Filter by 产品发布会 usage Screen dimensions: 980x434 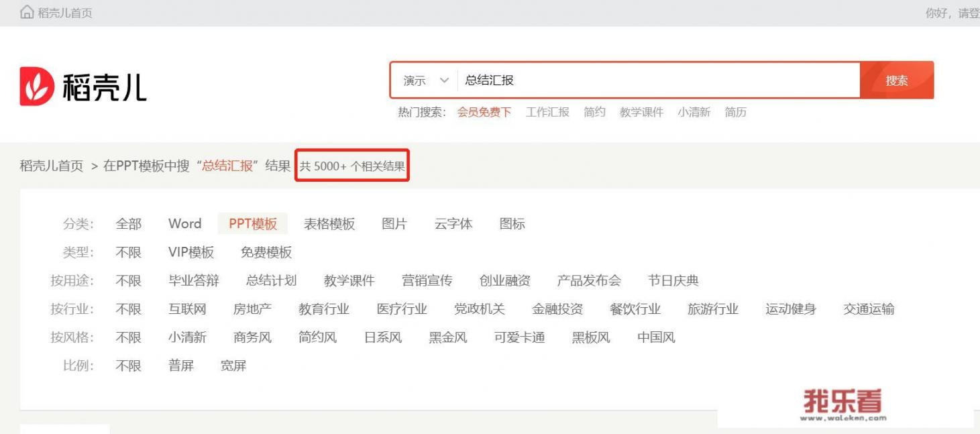pos(589,280)
